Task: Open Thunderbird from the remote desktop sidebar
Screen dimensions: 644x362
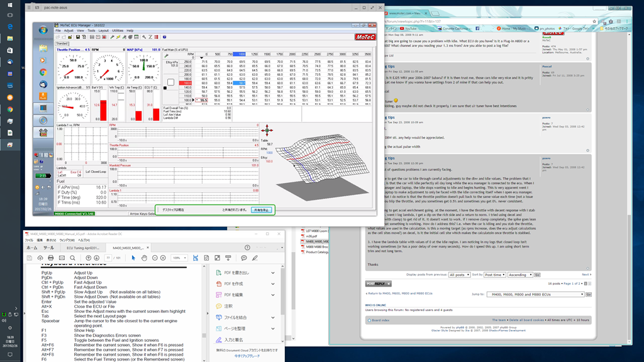Action: point(43,84)
